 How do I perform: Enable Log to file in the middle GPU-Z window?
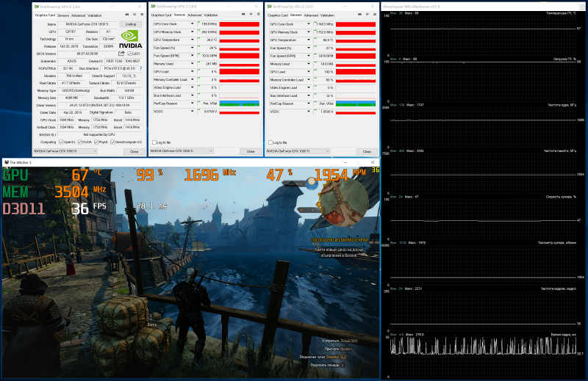[154, 142]
